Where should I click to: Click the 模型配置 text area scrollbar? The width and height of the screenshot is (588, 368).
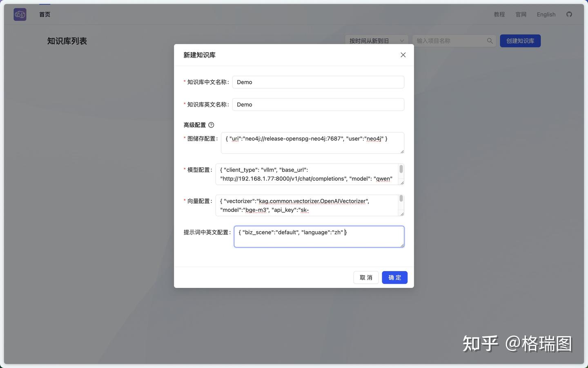coord(401,169)
